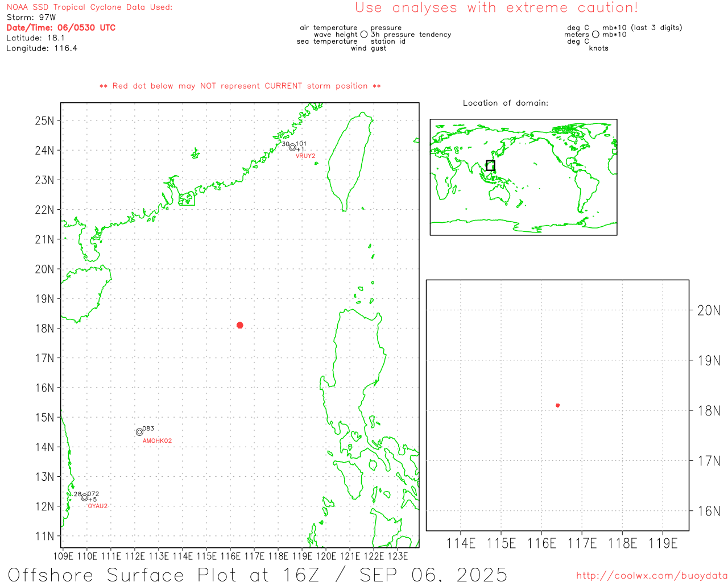Click the NOAA SSD Tropical Cyclone Data heading

point(89,7)
